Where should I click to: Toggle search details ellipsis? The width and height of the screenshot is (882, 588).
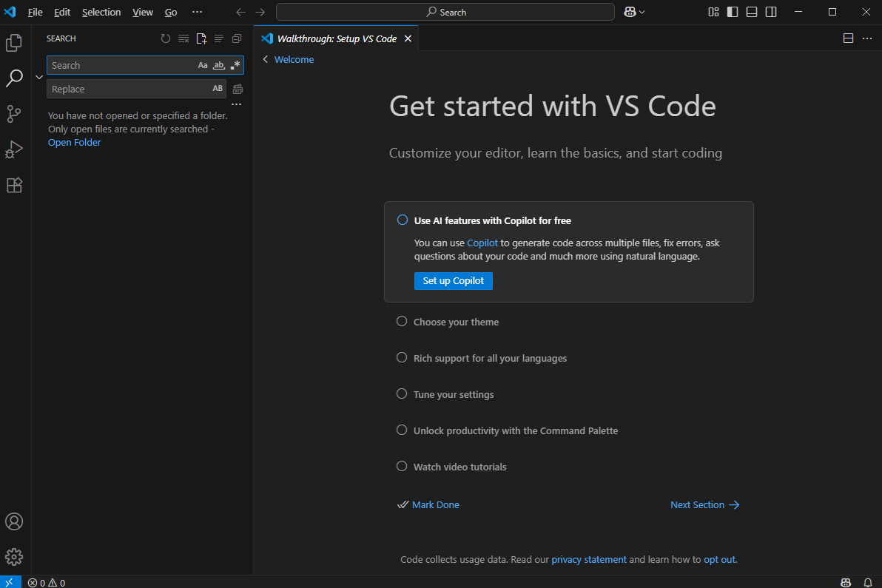pos(236,104)
